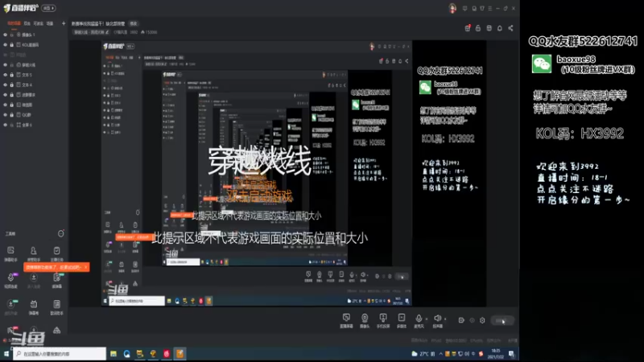Viewport: 644px width, 362px height.
Task: Expand the microphone options arrow
Action: tap(427, 319)
